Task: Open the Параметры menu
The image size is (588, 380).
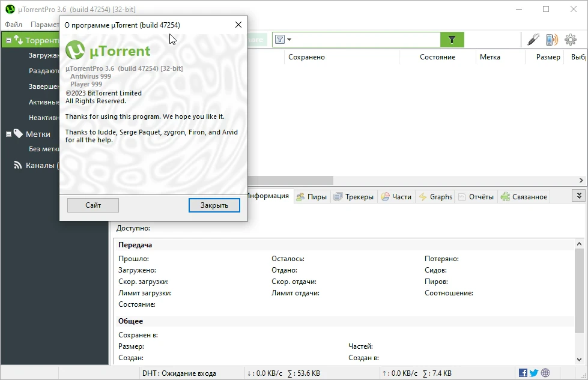Action: [44, 25]
